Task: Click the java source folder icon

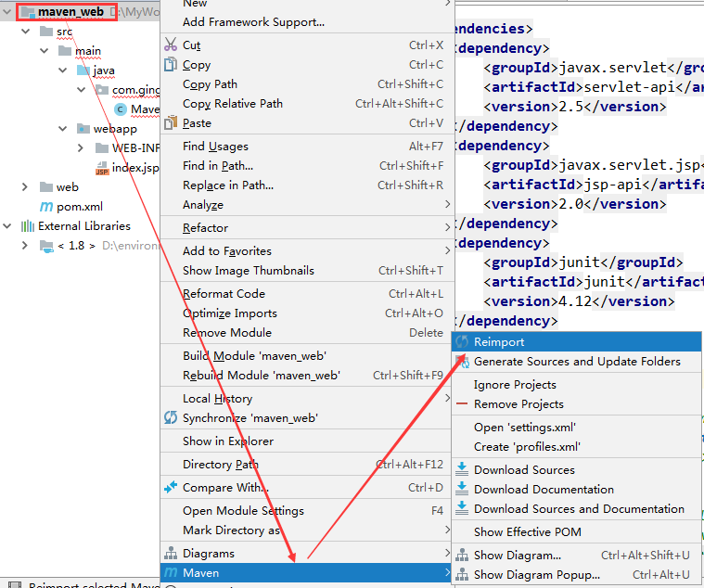Action: 83,70
